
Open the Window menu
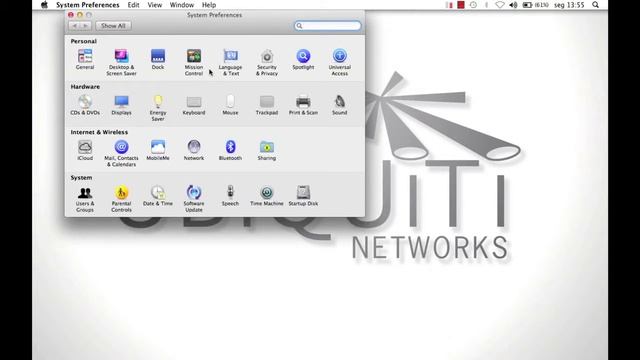tap(182, 5)
